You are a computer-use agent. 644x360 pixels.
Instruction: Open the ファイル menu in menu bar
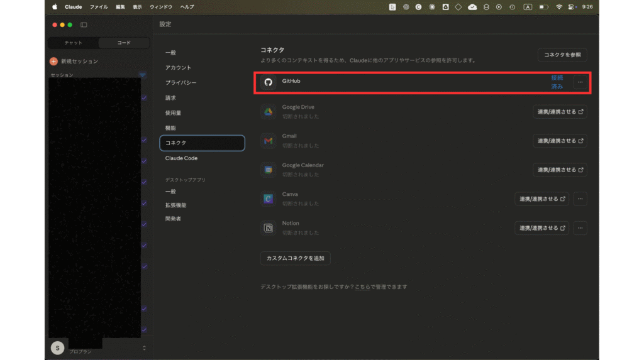(99, 7)
